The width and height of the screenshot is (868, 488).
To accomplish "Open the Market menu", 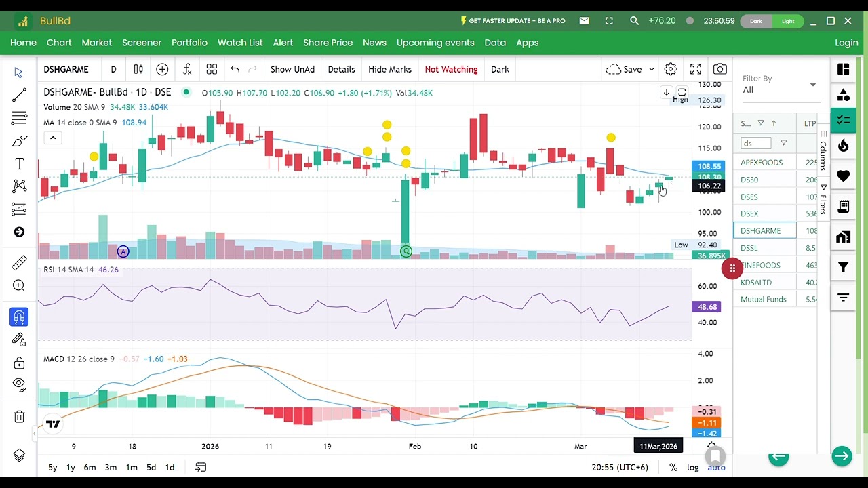I will tap(97, 43).
